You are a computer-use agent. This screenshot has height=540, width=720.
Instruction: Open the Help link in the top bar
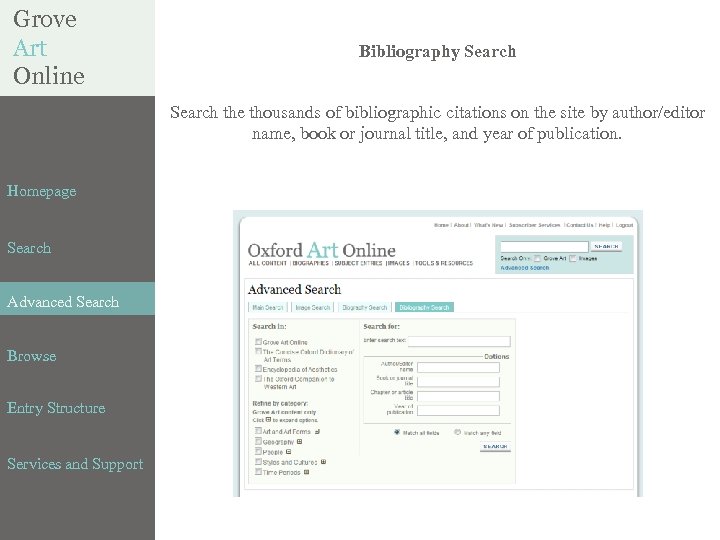point(604,225)
